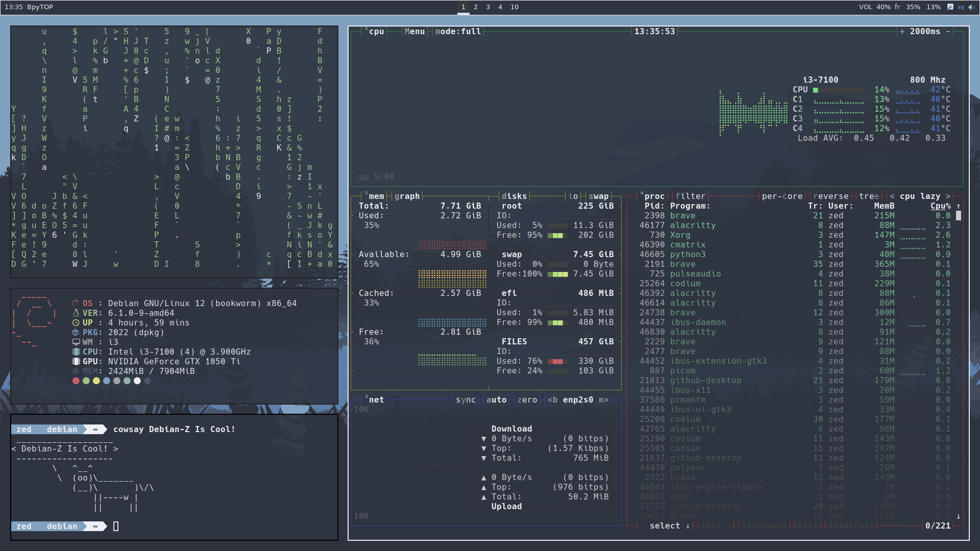The width and height of the screenshot is (980, 551).
Task: Click n> to switch to the next network interface
Action: (603, 399)
